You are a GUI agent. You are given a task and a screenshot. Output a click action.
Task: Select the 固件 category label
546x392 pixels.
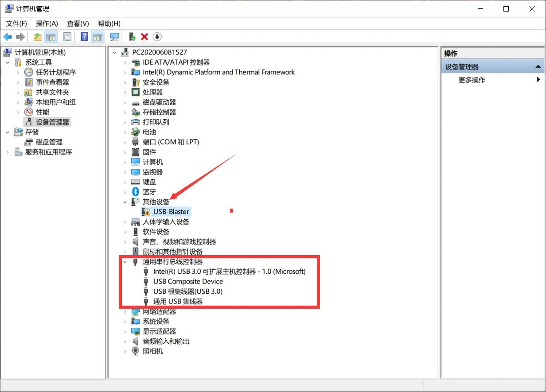(149, 152)
